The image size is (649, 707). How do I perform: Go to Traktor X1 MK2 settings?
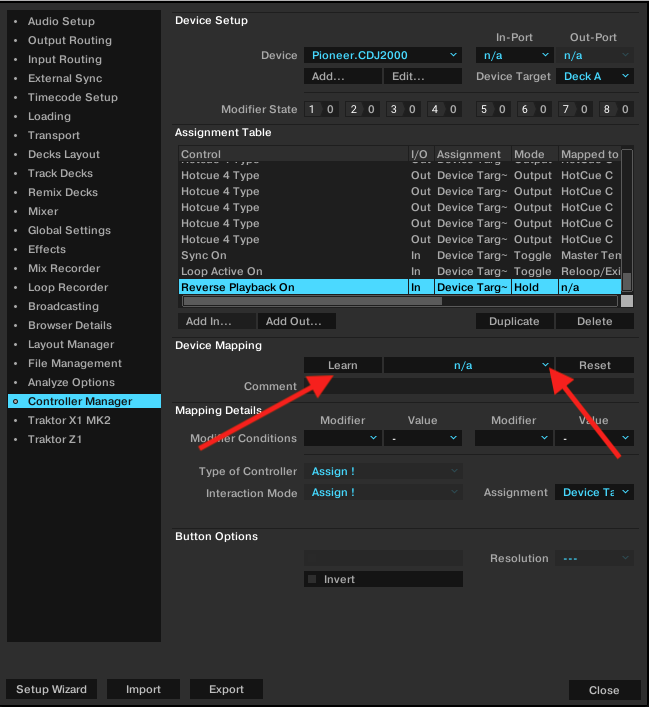69,420
